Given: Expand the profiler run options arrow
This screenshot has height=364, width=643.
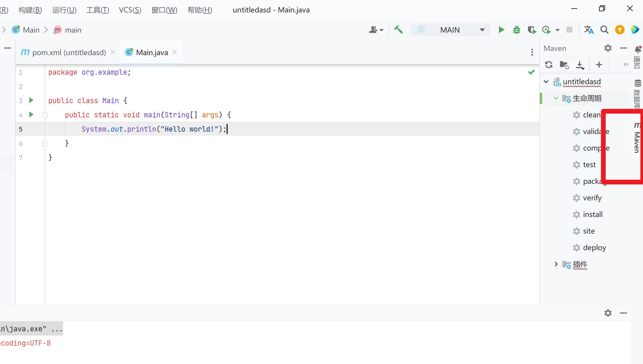Looking at the screenshot, I should click(558, 30).
